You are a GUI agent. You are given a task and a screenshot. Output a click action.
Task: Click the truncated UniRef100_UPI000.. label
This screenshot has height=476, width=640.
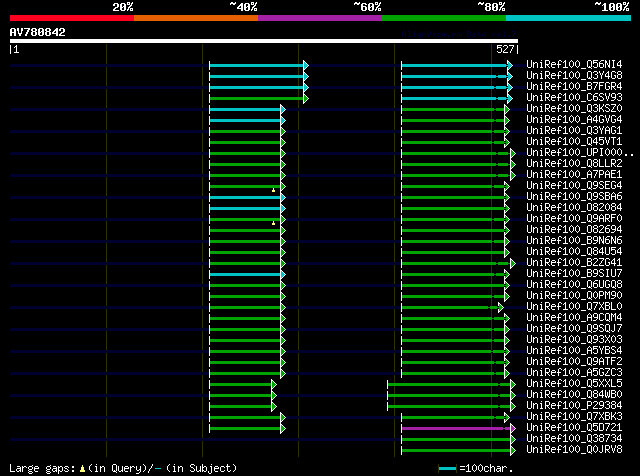click(x=580, y=153)
